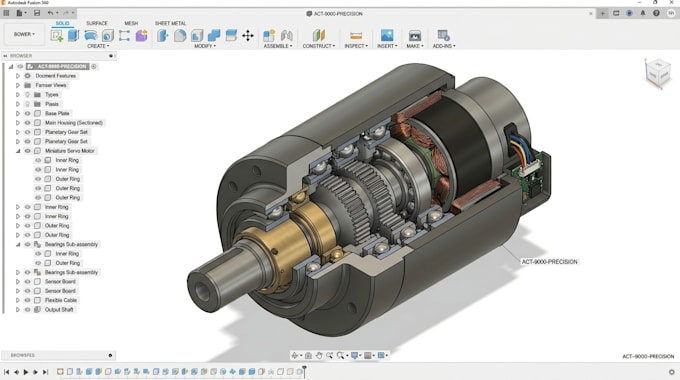Image resolution: width=680 pixels, height=380 pixels.
Task: Select the Move/Copy tool icon
Action: click(x=248, y=35)
